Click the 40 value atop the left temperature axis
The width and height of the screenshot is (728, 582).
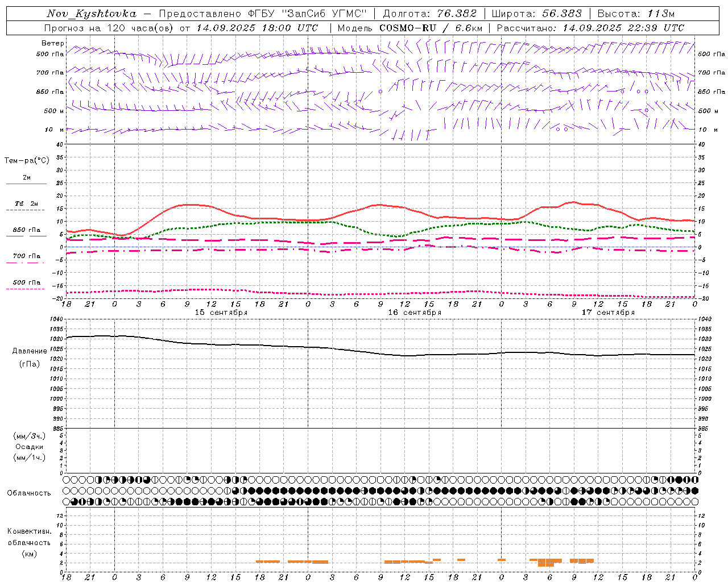(x=59, y=144)
